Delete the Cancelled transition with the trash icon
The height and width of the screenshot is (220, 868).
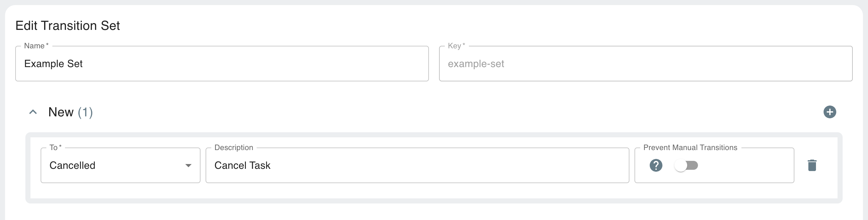click(x=812, y=165)
